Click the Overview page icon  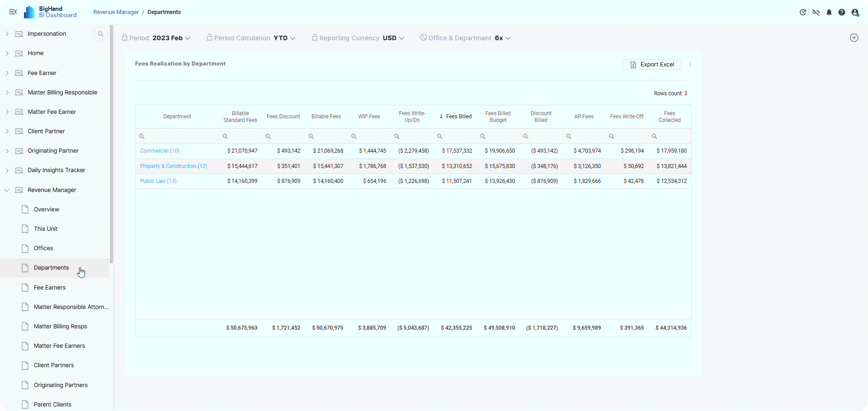tap(25, 210)
